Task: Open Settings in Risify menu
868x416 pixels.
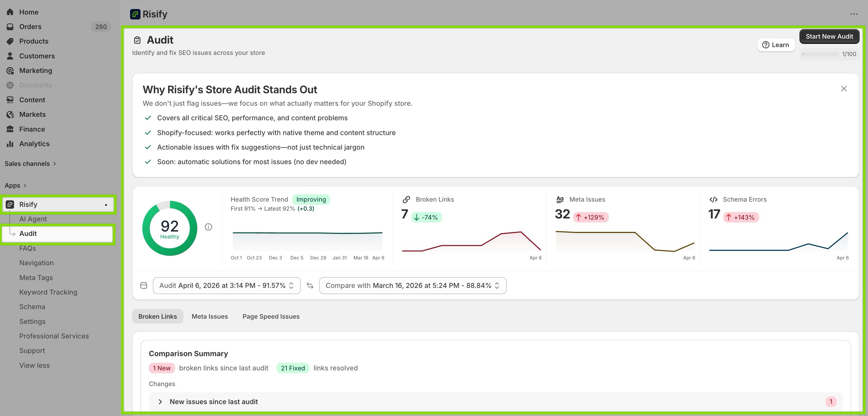Action: (x=32, y=322)
